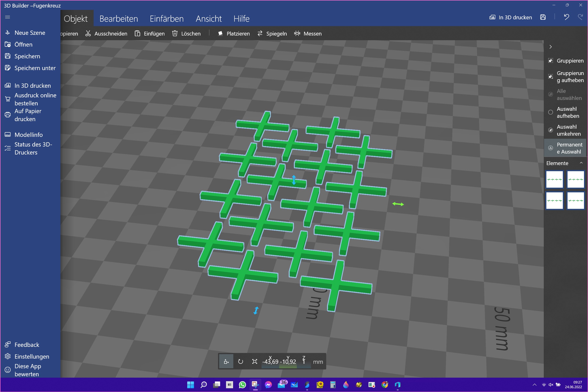Screen dimensions: 588x392
Task: Open the Windows Start menu
Action: 191,385
